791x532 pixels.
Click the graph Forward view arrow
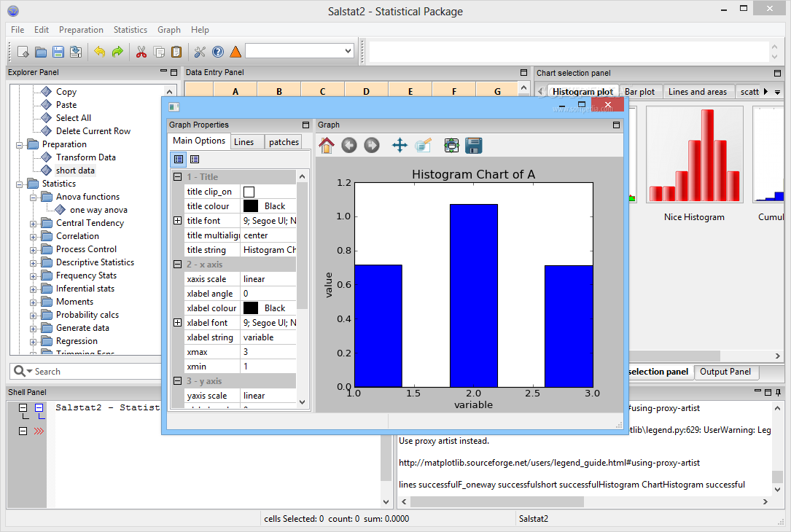(372, 146)
